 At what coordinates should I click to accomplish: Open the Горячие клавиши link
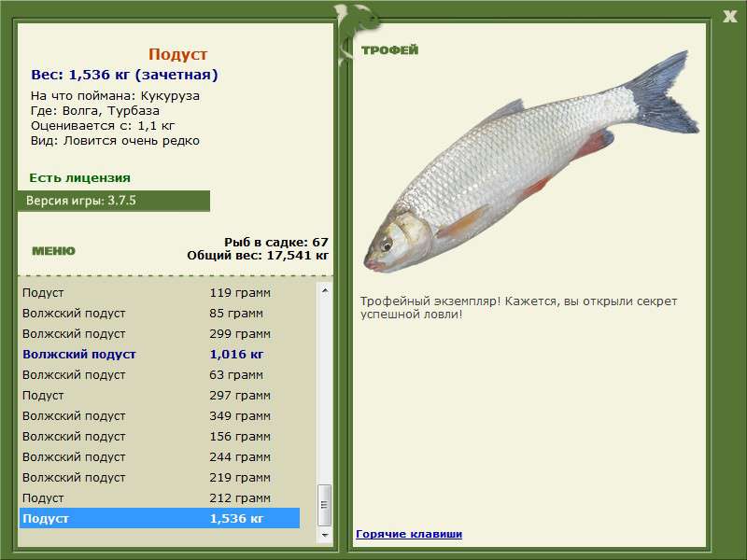(x=408, y=534)
